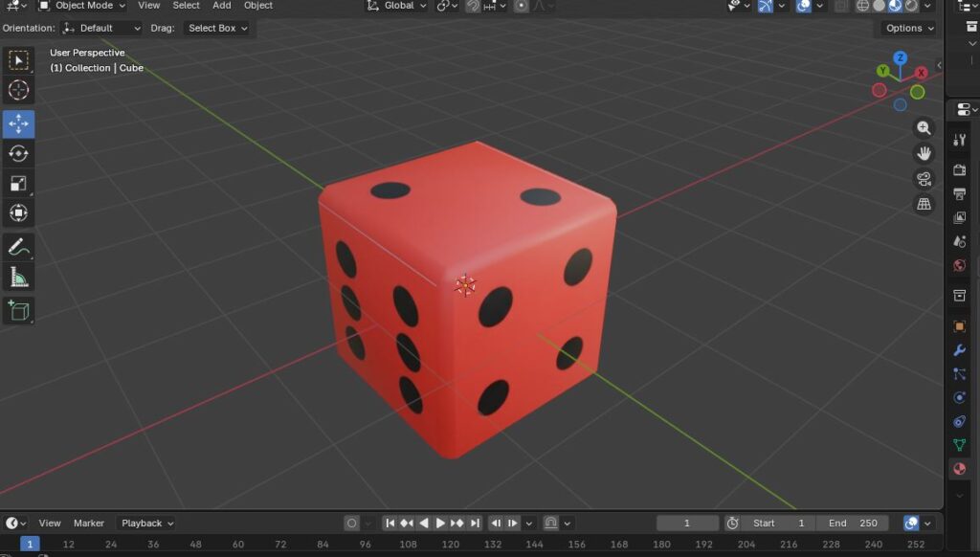Jump to the last frame
The width and height of the screenshot is (980, 557).
(475, 524)
